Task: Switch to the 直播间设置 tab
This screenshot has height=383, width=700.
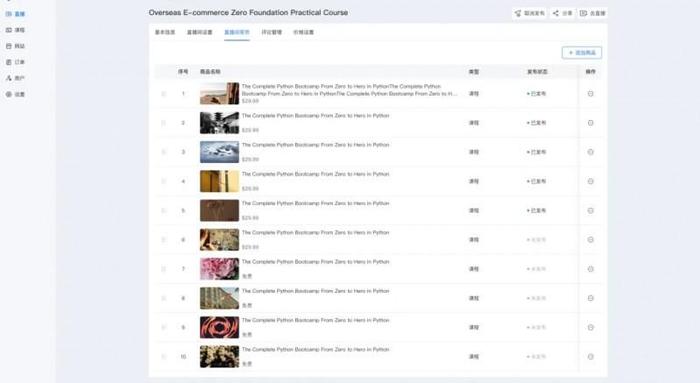Action: click(200, 32)
